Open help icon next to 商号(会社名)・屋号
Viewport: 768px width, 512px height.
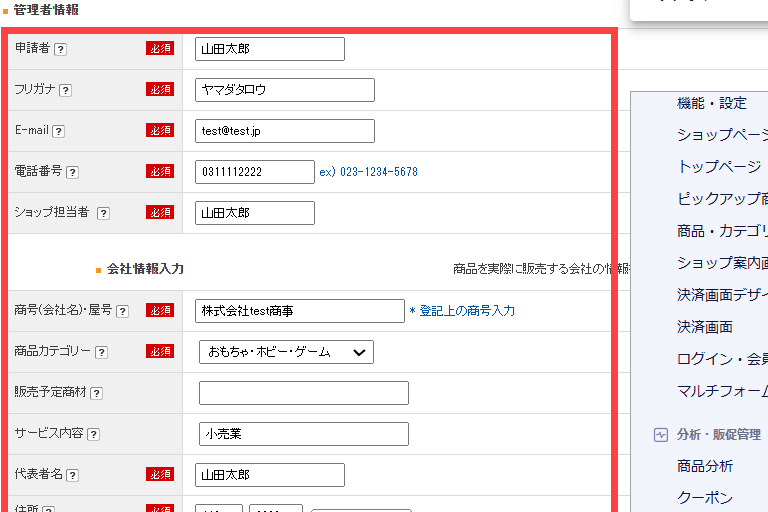(x=122, y=312)
